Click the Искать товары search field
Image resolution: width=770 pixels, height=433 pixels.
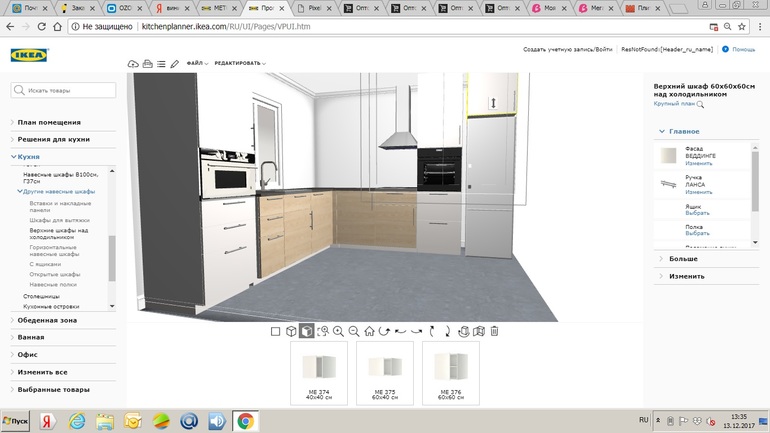tap(64, 90)
